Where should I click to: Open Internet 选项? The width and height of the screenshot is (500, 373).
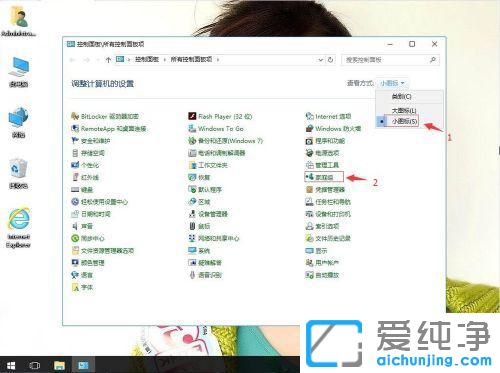coord(328,116)
